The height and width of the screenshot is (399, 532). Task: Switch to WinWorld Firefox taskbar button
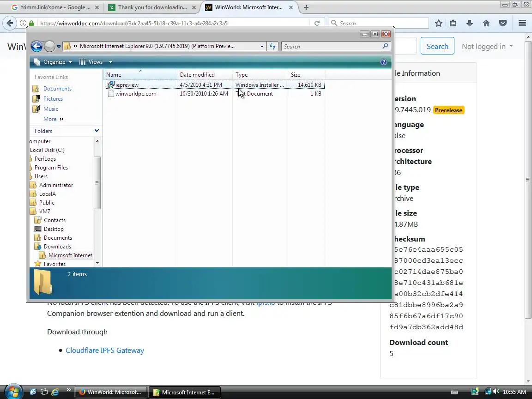pyautogui.click(x=111, y=392)
